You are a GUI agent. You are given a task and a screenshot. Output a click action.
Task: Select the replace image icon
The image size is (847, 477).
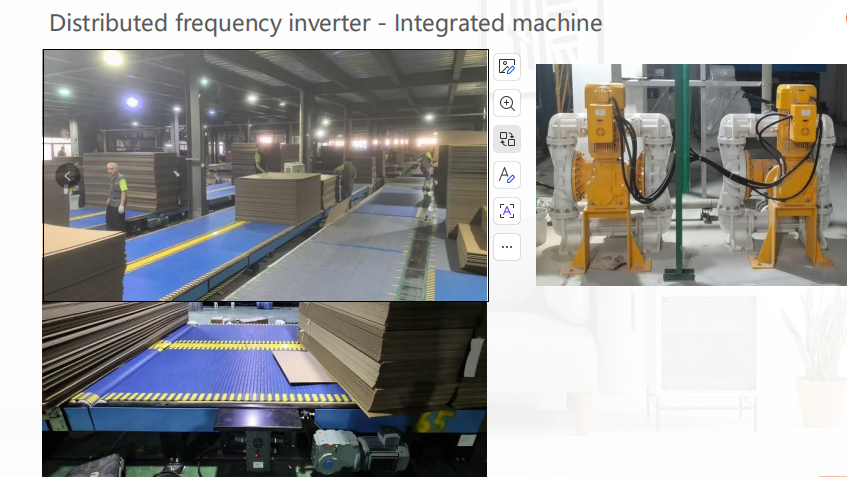507,139
